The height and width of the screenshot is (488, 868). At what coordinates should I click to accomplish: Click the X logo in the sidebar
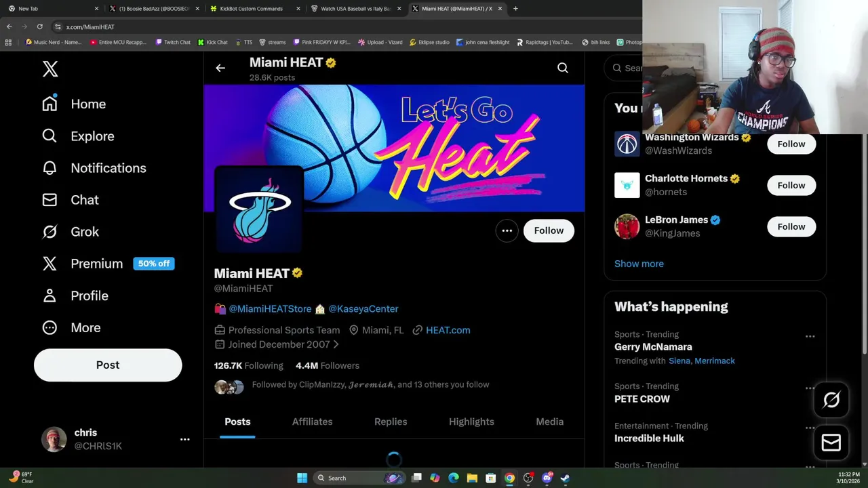point(50,68)
